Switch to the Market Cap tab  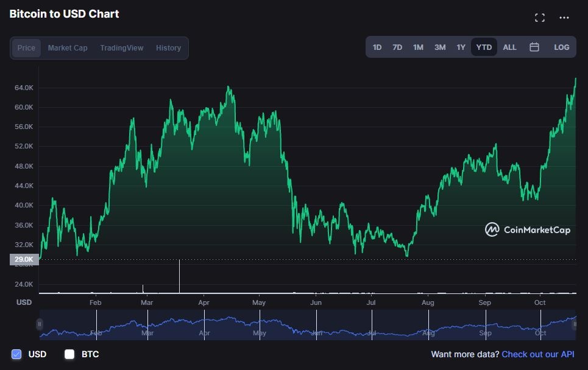pyautogui.click(x=68, y=48)
